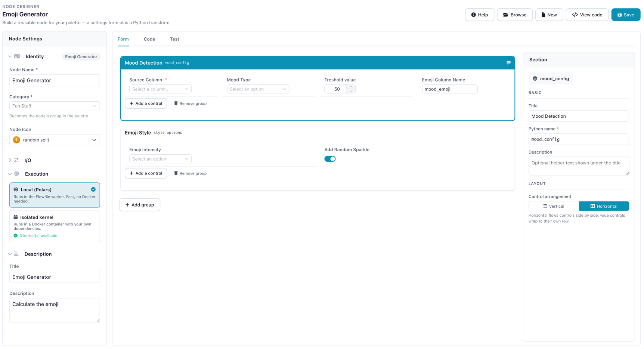Open the Category Fun Stuff dropdown
Screen dimensions: 644x349
coord(55,106)
